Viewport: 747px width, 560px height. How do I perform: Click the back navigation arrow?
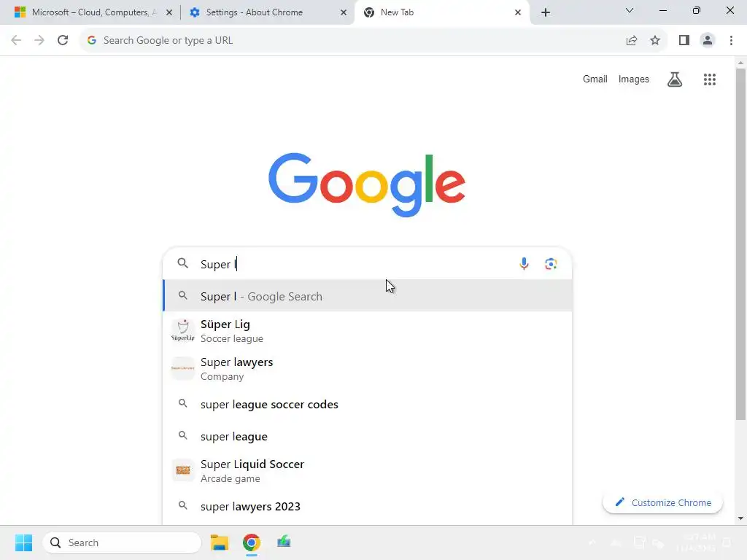click(16, 41)
